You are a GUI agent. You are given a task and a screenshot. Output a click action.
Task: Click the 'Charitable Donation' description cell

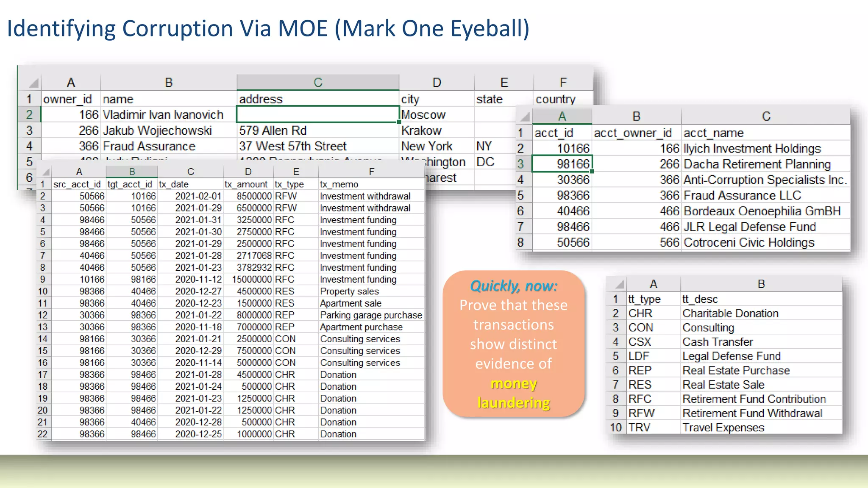point(761,313)
